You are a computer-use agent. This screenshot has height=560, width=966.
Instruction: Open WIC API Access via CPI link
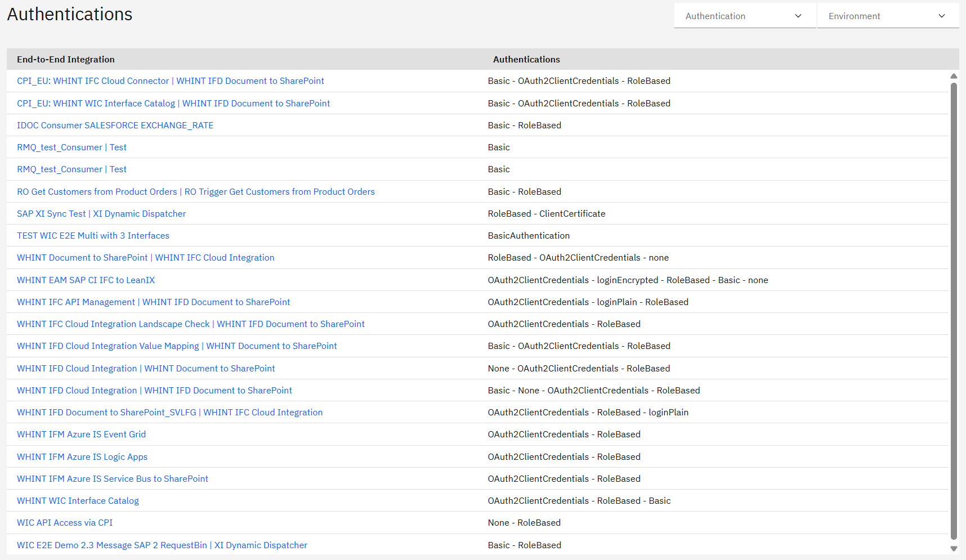click(65, 523)
